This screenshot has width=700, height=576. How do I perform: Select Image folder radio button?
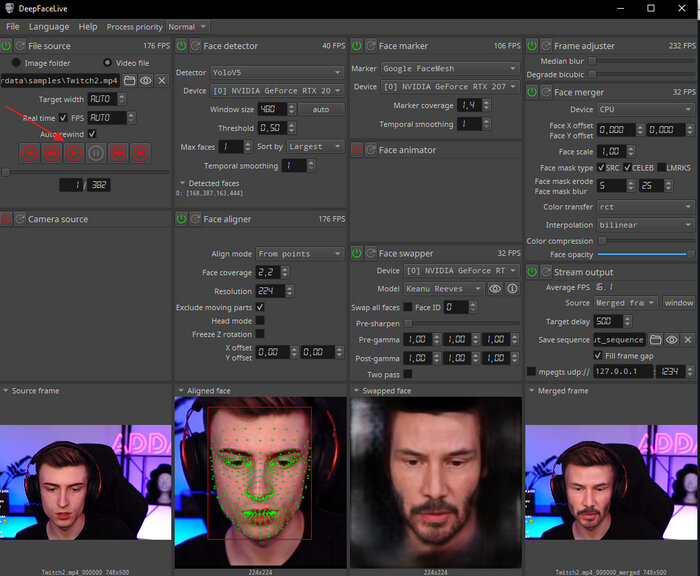(16, 63)
